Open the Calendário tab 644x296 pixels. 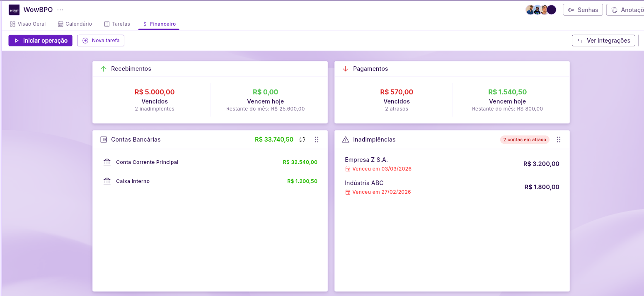tap(75, 24)
